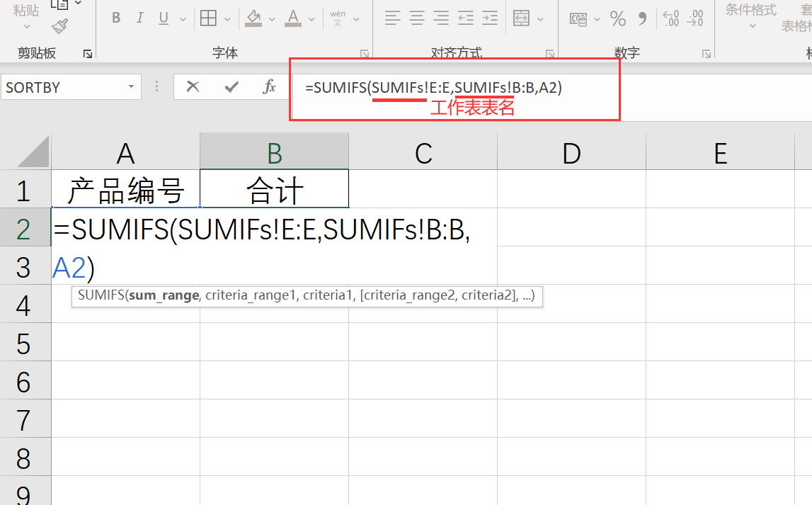Center align text
Screen dimensions: 812x505
tap(417, 18)
